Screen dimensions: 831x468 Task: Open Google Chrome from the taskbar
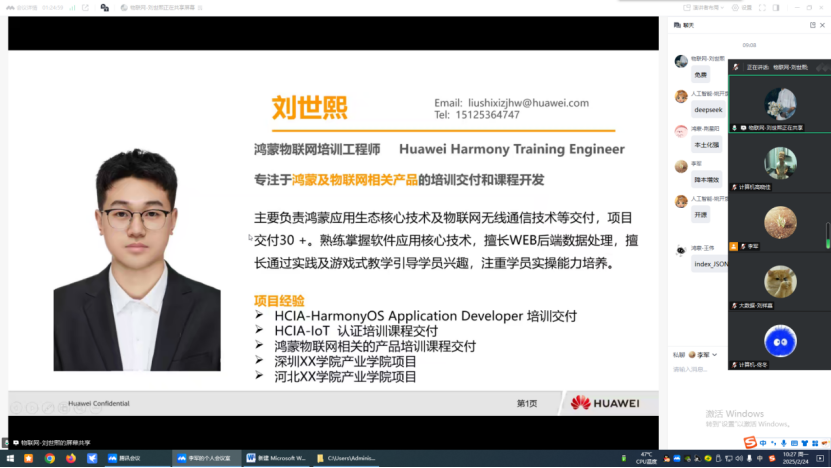click(x=50, y=458)
